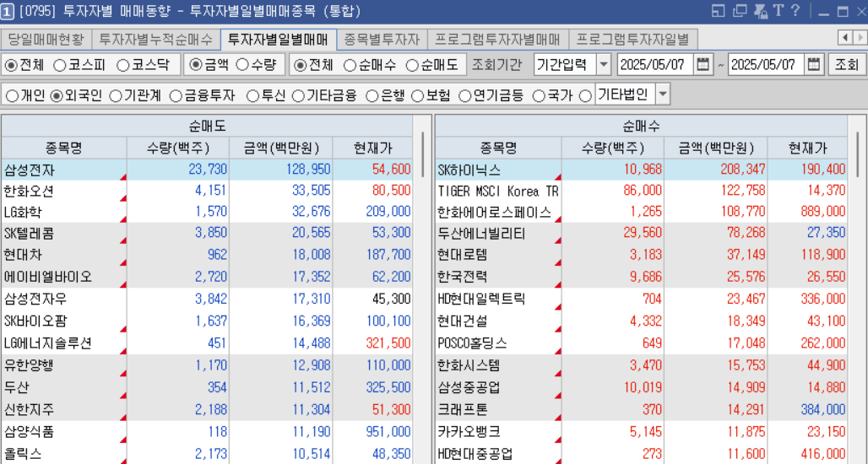Switch to the 당일매매현황 tab
868x464 pixels.
[x=46, y=40]
